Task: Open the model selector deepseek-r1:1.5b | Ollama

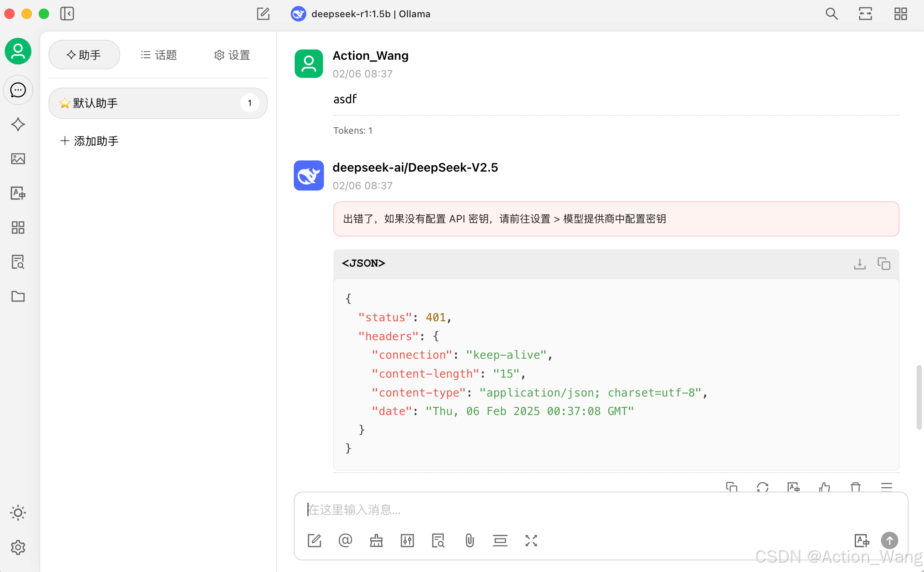Action: pyautogui.click(x=360, y=14)
